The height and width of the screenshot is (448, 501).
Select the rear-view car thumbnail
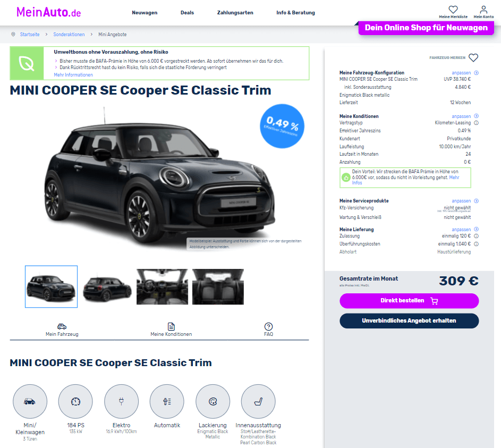tap(107, 286)
